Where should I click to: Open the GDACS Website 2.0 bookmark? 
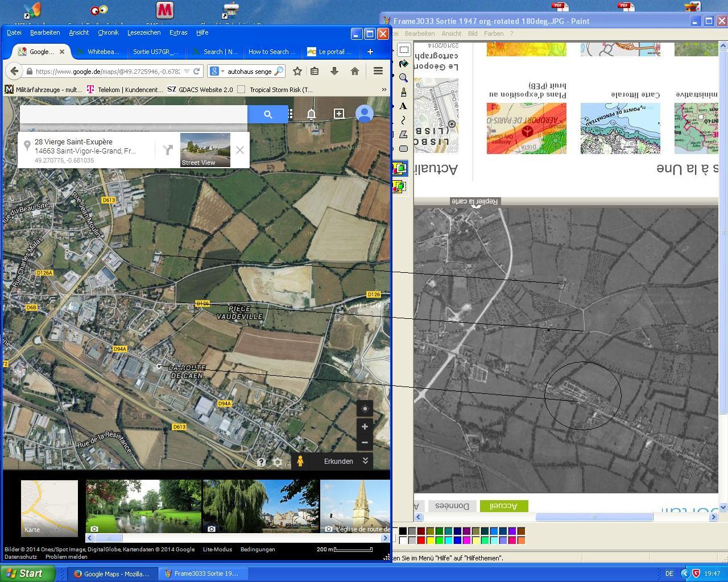pyautogui.click(x=200, y=89)
